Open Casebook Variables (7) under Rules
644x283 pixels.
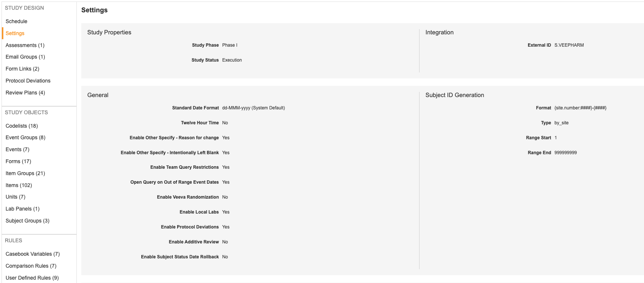tap(33, 254)
